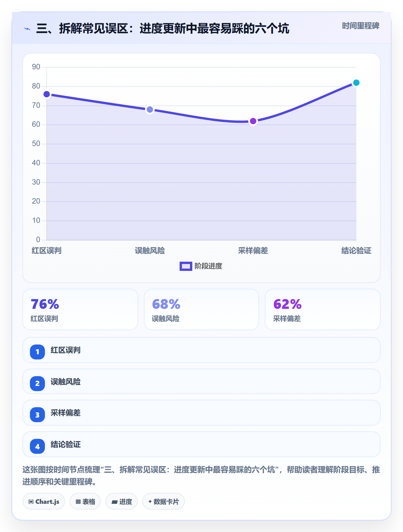The height and width of the screenshot is (532, 403).
Task: Click the 采样偏差 x-axis label
Action: [253, 251]
